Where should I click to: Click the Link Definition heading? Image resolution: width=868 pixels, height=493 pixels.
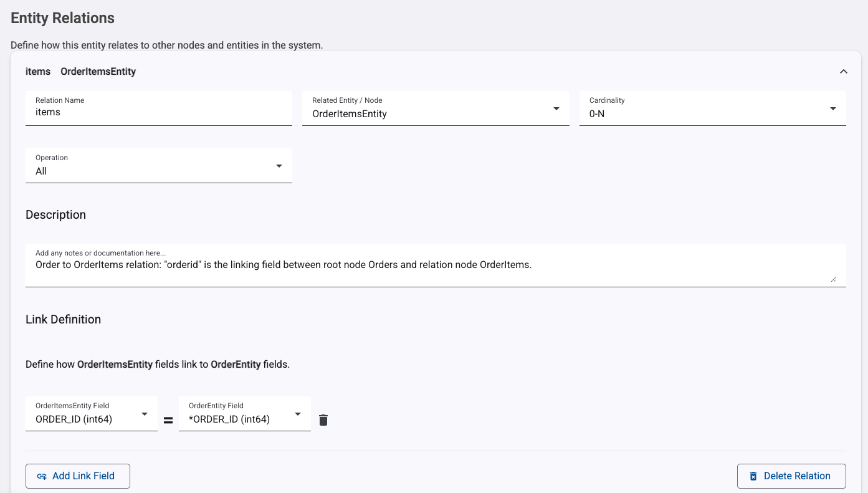pos(64,320)
